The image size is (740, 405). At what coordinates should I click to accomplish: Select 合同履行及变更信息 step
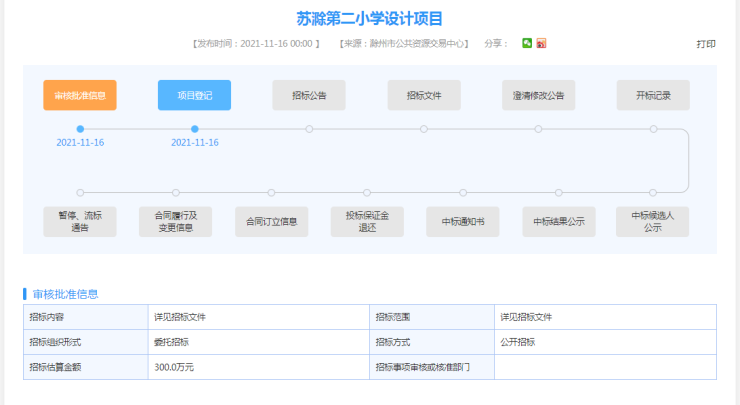(x=175, y=221)
